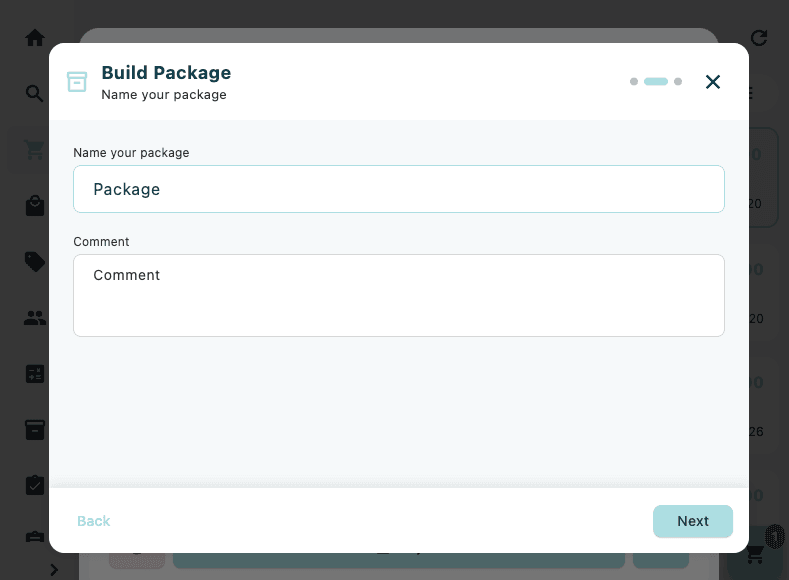Click the Next button
Image resolution: width=789 pixels, height=580 pixels.
click(x=692, y=521)
